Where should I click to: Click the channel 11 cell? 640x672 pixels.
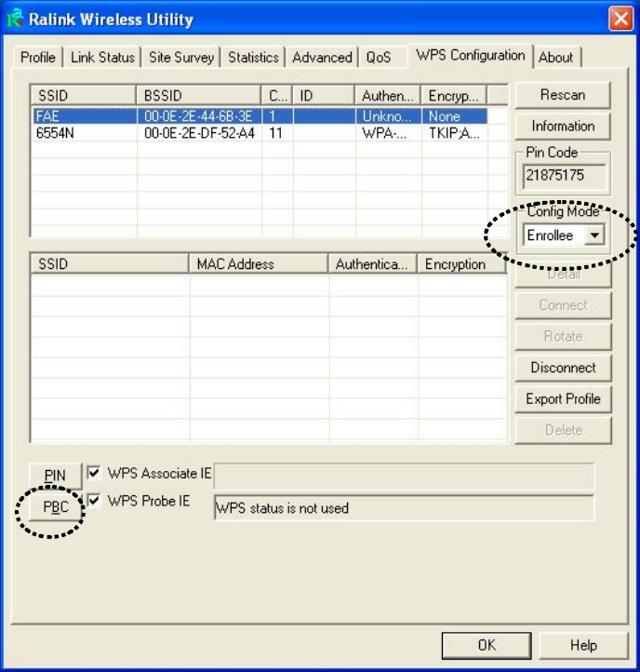277,133
